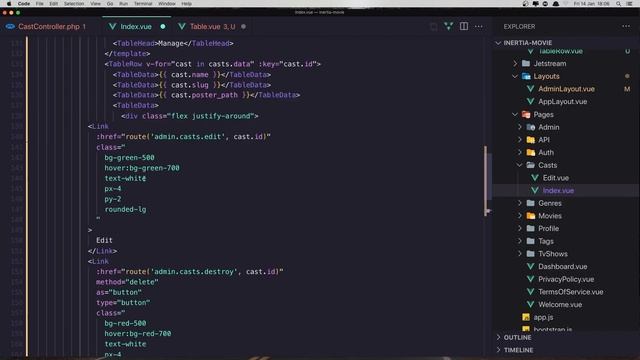Open the Apple menu

(9, 4)
